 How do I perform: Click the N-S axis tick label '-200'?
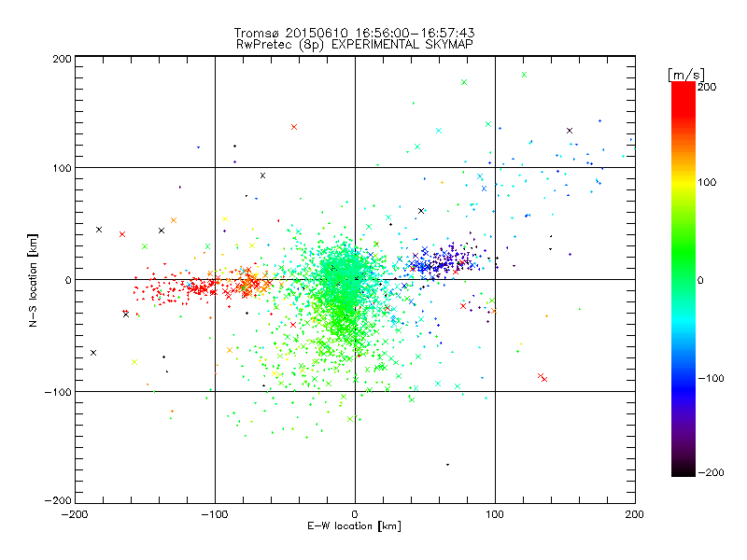(58, 500)
